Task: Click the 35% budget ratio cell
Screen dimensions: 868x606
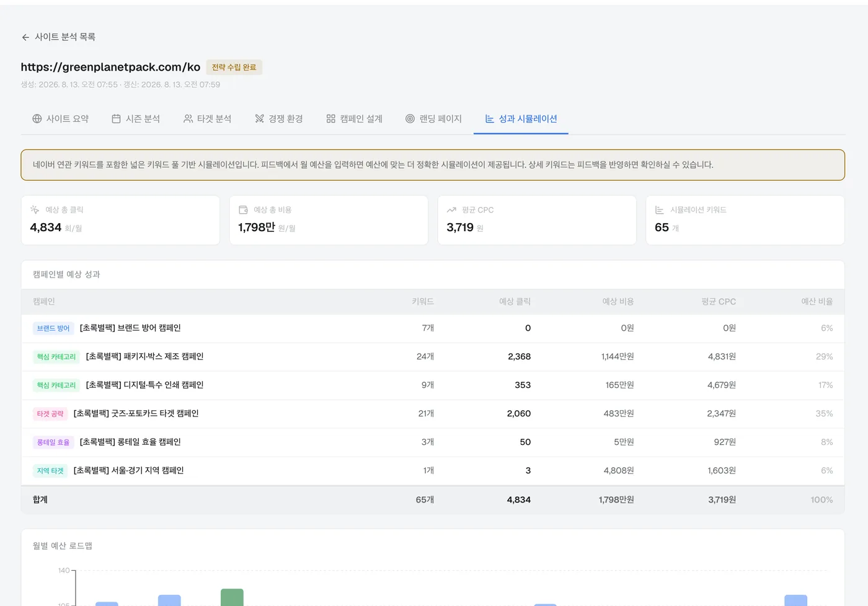Action: pos(824,414)
